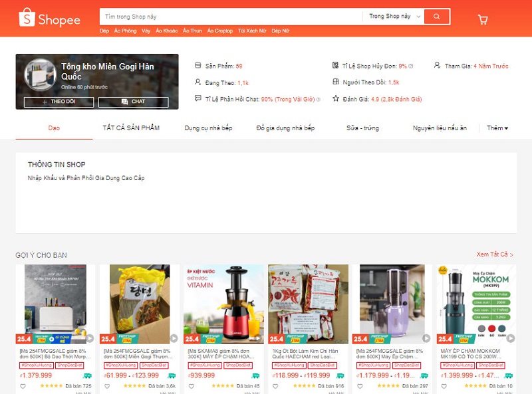Play video on the Miến Gogi product
Image resolution: width=532 pixels, height=394 pixels.
pyautogui.click(x=174, y=338)
